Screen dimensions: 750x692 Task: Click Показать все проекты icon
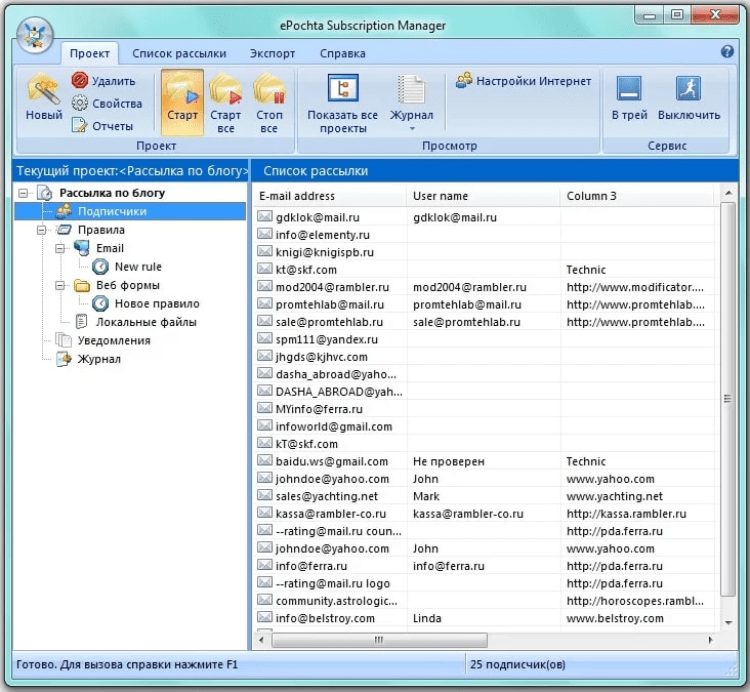(x=343, y=88)
